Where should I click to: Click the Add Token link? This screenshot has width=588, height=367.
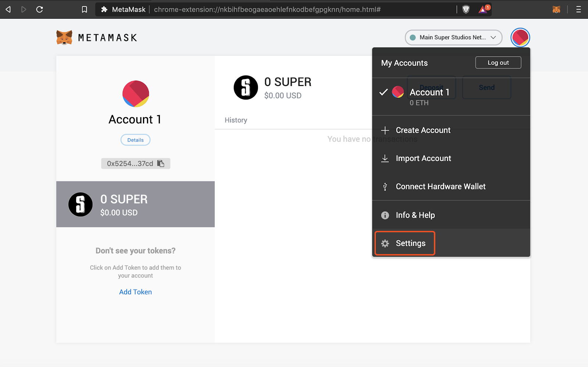(x=135, y=292)
